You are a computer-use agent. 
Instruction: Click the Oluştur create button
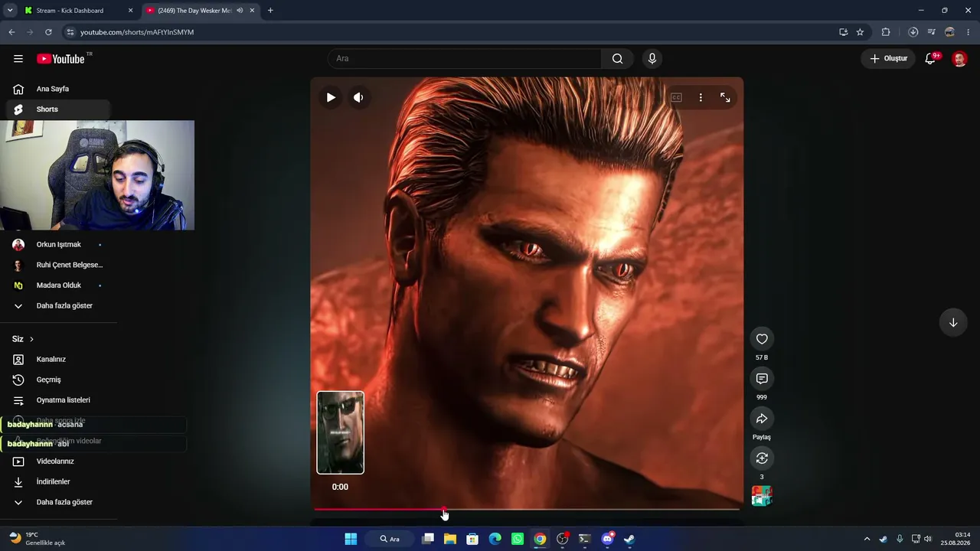(x=888, y=59)
